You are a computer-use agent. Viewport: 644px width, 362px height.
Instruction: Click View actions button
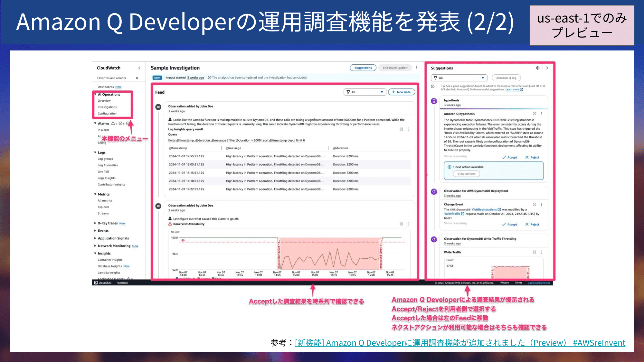[x=466, y=174]
